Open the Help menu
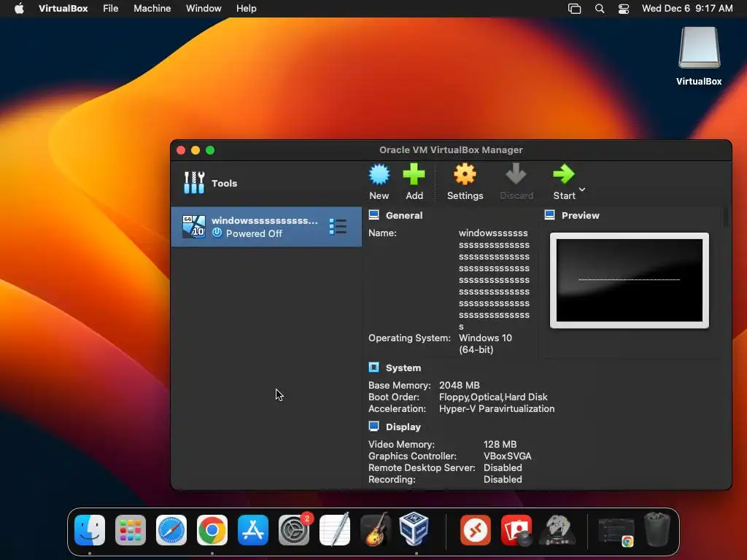747x560 pixels. click(x=247, y=9)
